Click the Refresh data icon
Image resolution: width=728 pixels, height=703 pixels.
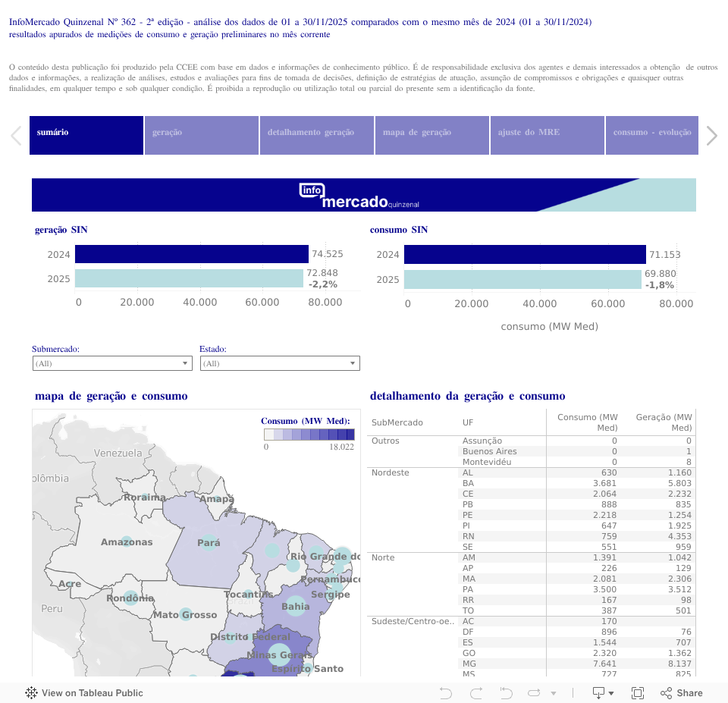click(534, 692)
